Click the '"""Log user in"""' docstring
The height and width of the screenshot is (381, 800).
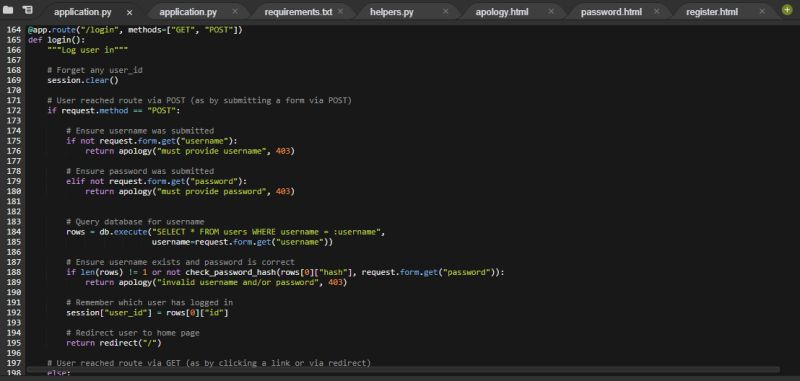coord(87,50)
